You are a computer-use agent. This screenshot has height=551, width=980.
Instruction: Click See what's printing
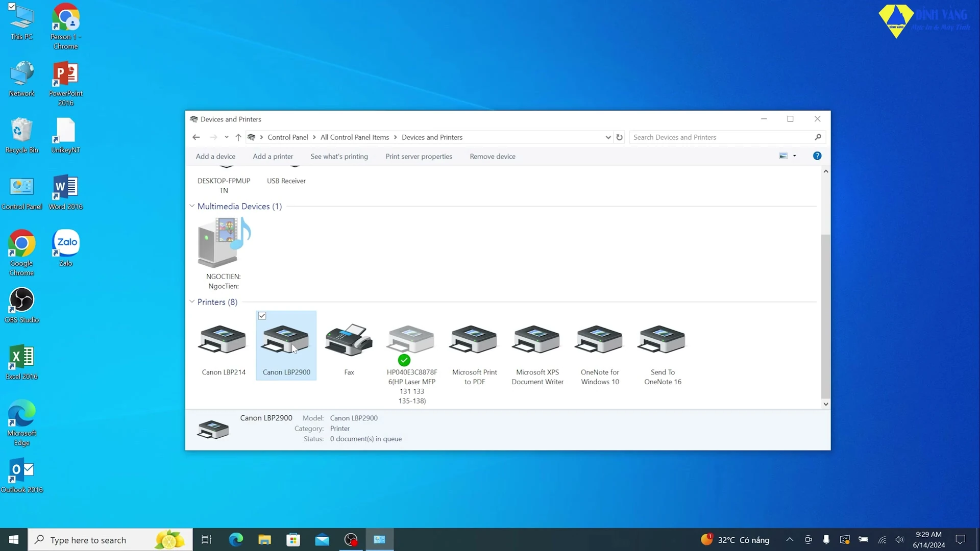coord(339,157)
